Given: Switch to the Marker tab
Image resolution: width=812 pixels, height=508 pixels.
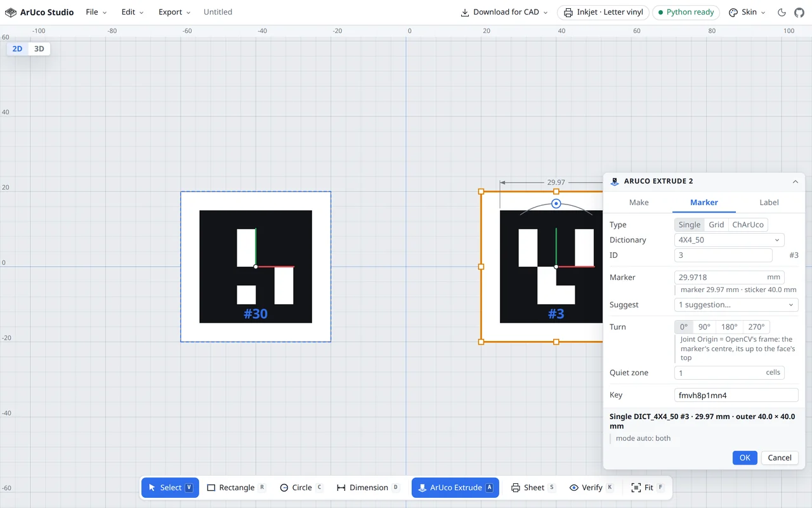Looking at the screenshot, I should pos(704,203).
